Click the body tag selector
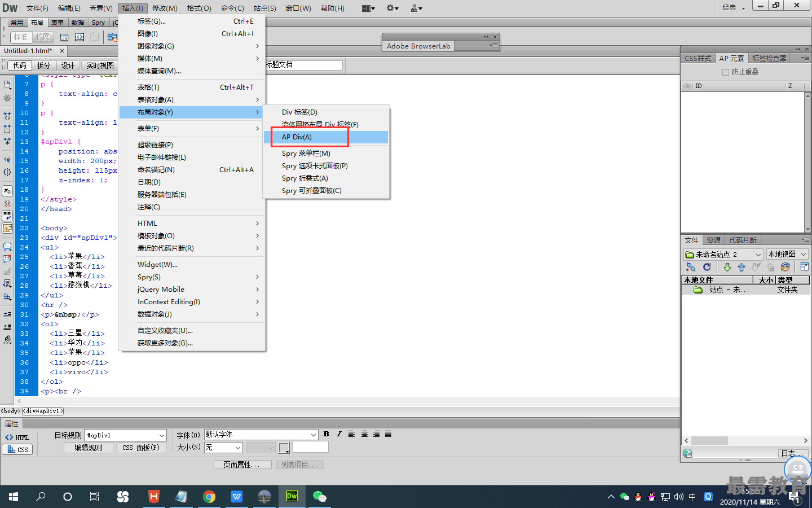 (11, 411)
